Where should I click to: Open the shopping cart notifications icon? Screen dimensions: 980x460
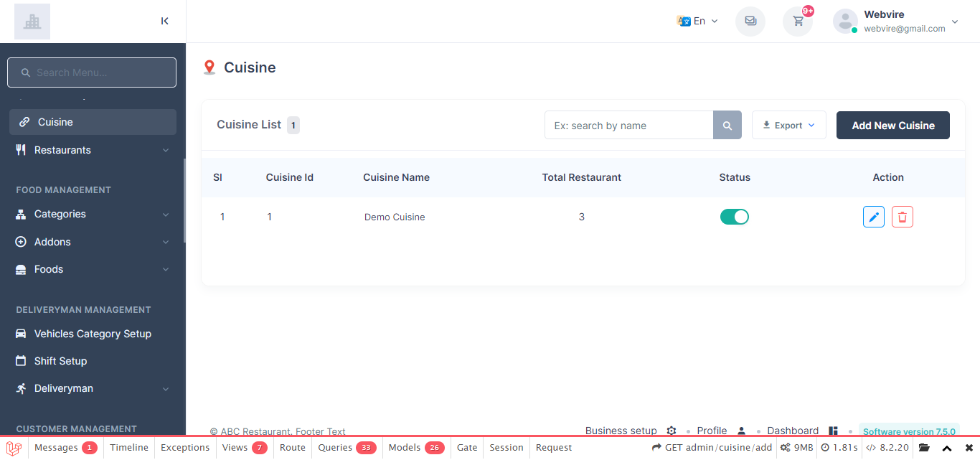click(797, 21)
